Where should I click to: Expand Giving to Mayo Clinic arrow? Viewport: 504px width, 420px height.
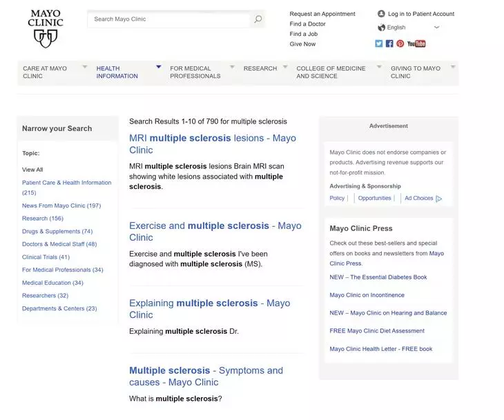pyautogui.click(x=453, y=67)
